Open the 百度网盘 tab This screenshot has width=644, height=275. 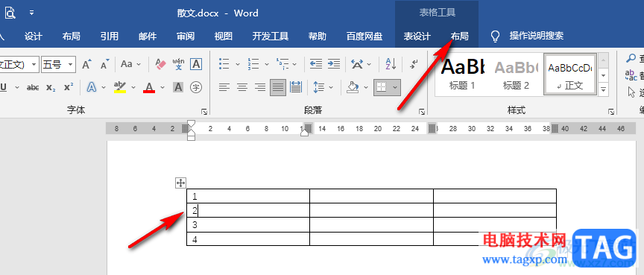[364, 36]
